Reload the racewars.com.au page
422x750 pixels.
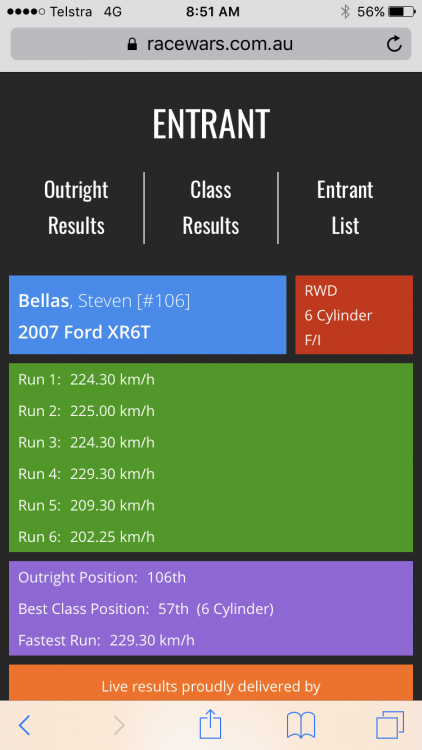[394, 44]
